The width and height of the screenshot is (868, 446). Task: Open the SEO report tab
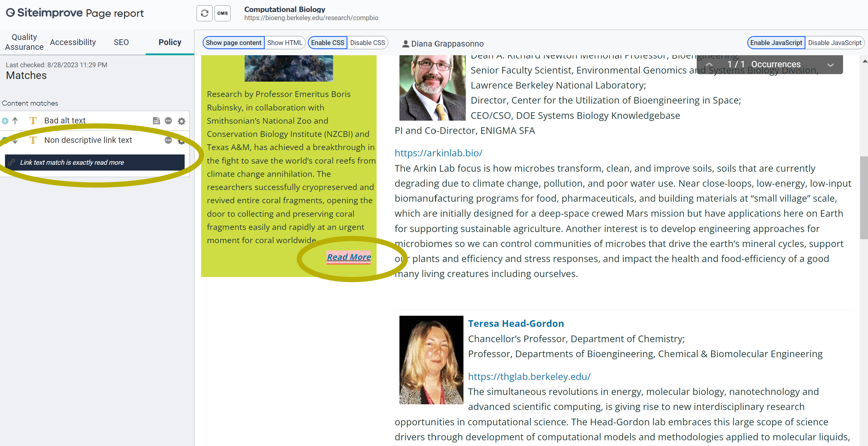(x=121, y=42)
